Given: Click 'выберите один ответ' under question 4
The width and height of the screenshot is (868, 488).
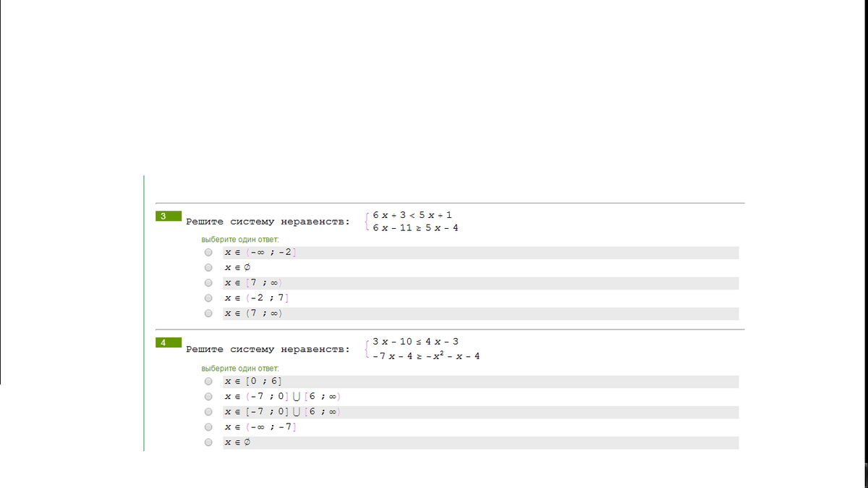Looking at the screenshot, I should point(239,369).
